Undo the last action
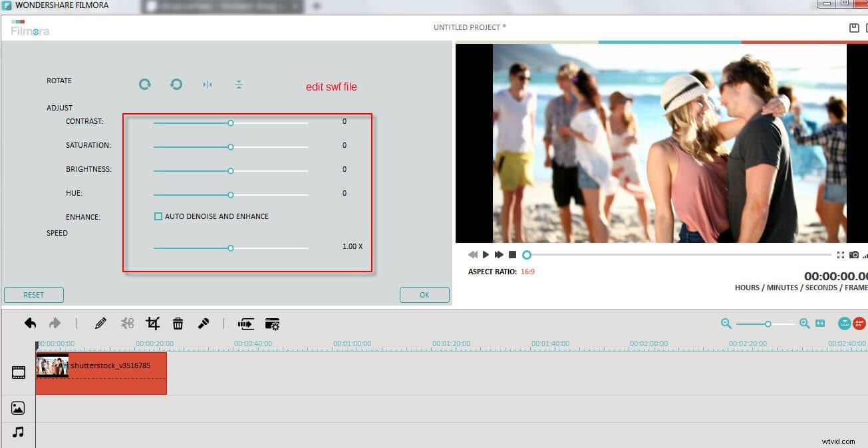The width and height of the screenshot is (868, 448). [30, 323]
